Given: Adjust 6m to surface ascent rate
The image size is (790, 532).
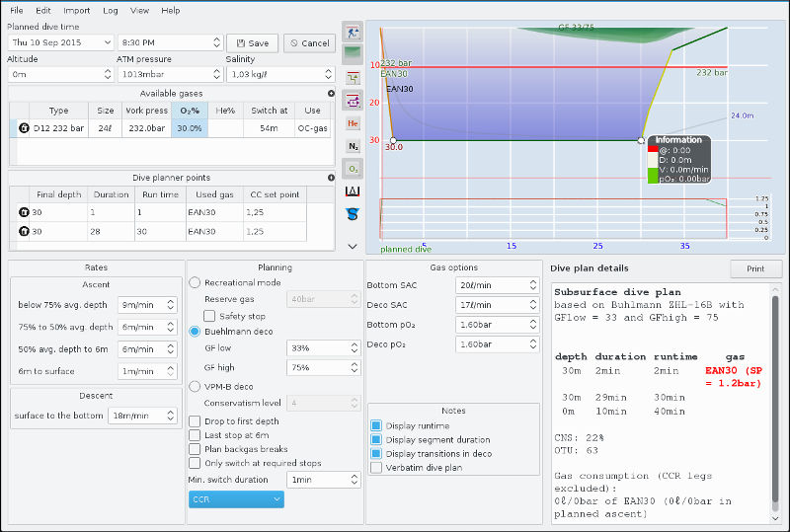Looking at the screenshot, I should [x=170, y=371].
